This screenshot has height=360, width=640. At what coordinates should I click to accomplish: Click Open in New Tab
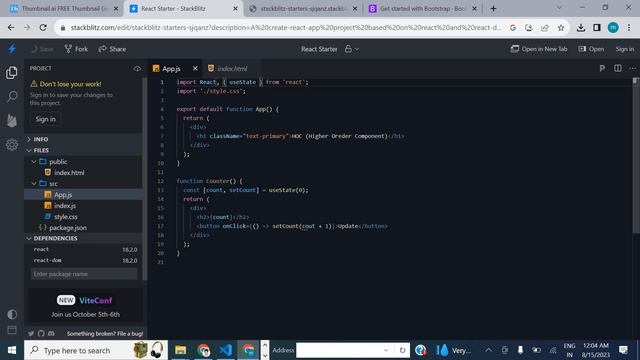pyautogui.click(x=539, y=49)
